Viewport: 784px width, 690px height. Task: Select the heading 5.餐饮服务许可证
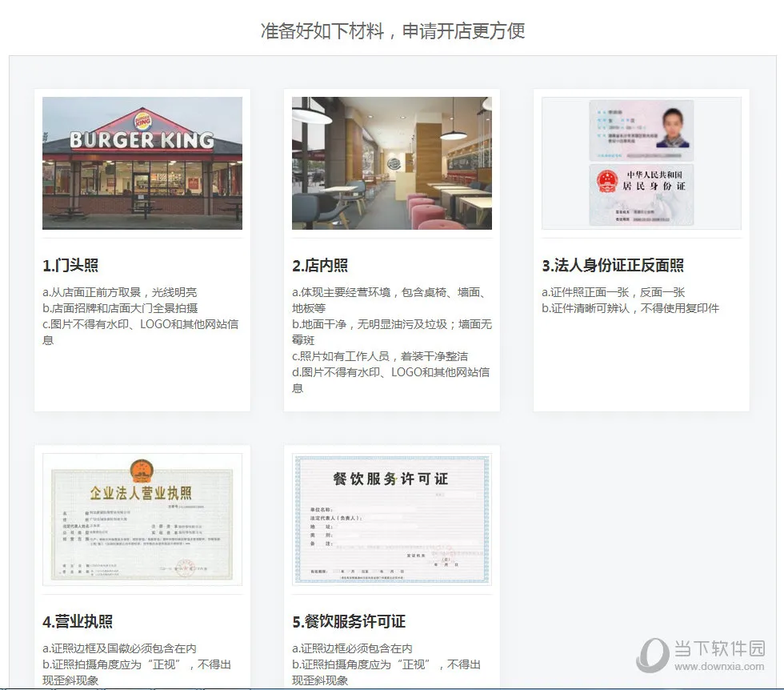point(349,621)
